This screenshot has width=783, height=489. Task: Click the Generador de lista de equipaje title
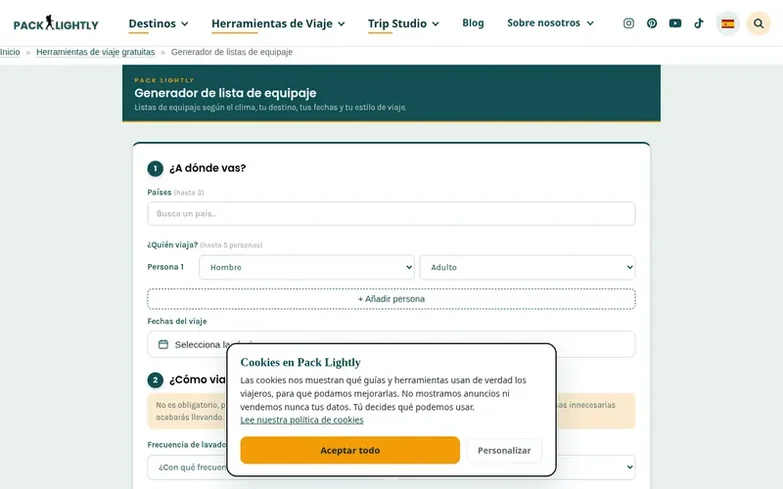(x=225, y=93)
